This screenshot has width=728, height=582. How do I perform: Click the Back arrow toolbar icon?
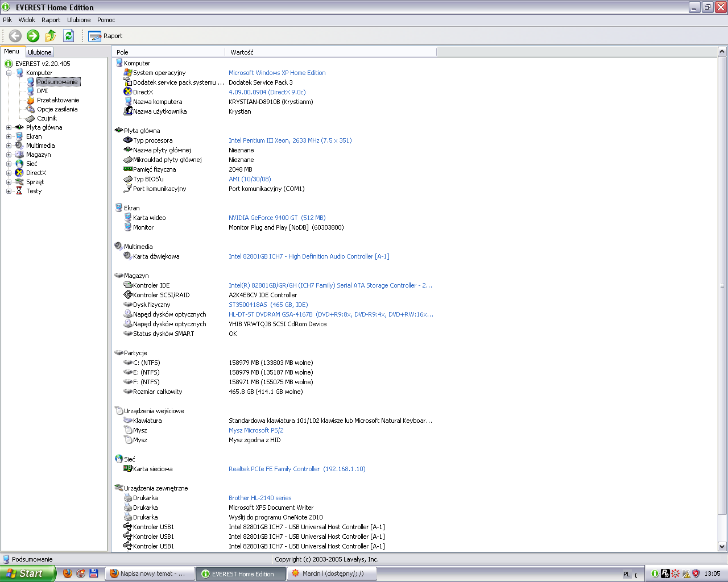[x=15, y=36]
